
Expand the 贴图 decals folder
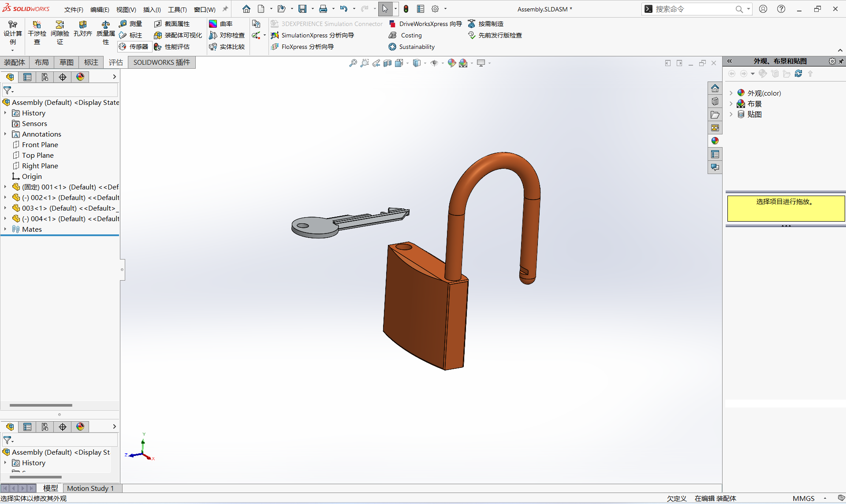pos(731,114)
